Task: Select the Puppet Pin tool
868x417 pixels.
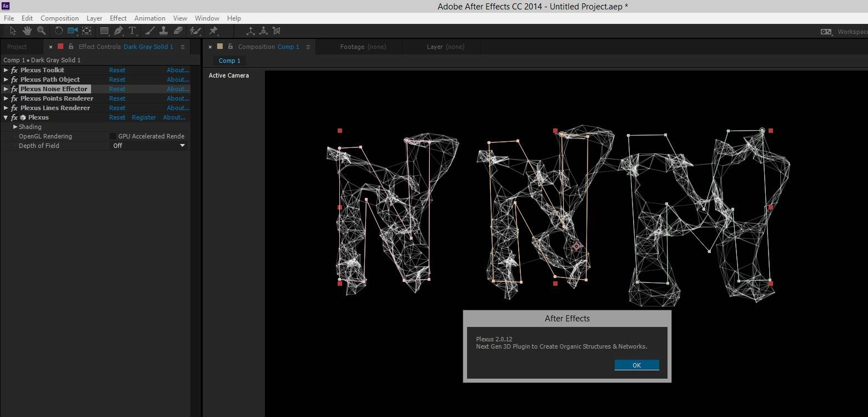Action: click(x=213, y=31)
